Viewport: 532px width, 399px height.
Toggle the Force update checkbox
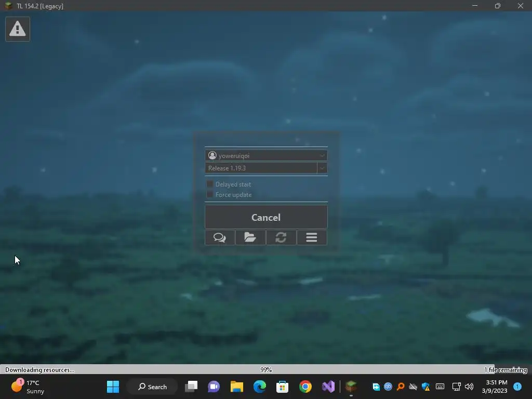point(210,194)
